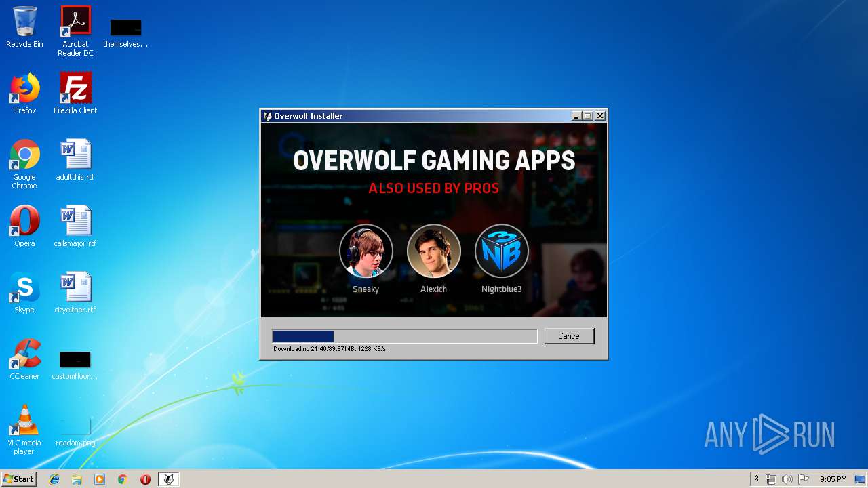Launch Opera desktop shortcut

coord(24,226)
